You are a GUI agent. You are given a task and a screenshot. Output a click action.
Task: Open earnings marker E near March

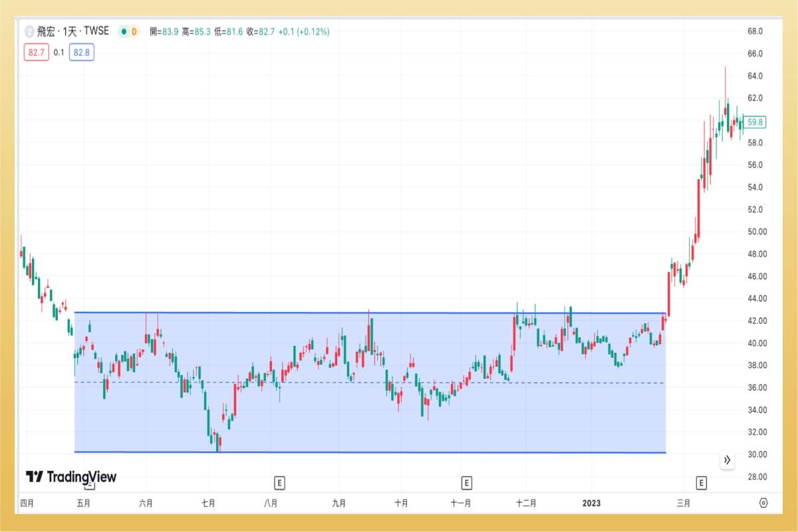click(x=701, y=482)
